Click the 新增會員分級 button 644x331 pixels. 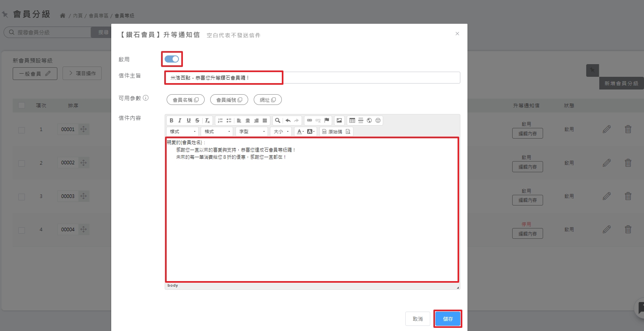click(621, 83)
